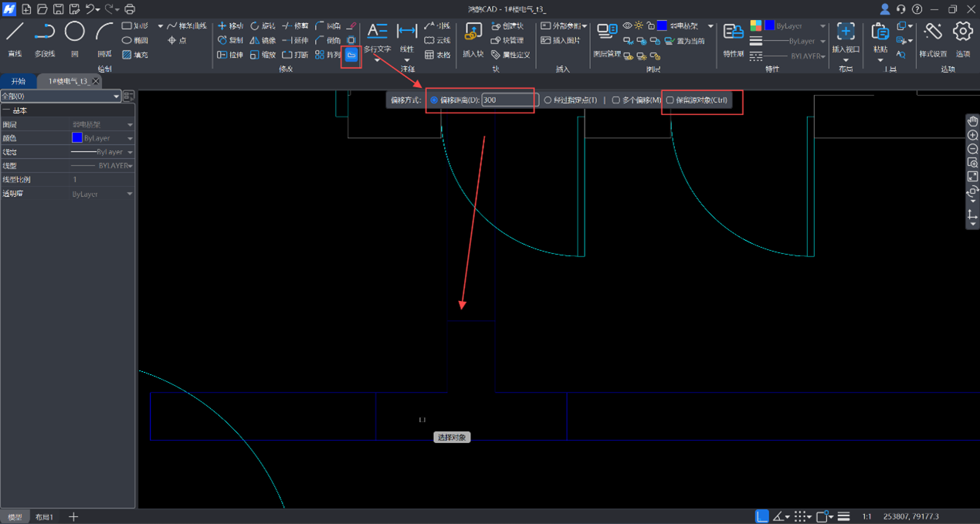The image size is (980, 524).
Task: Expand the 线型 linetype dropdown in properties panel
Action: coord(130,166)
